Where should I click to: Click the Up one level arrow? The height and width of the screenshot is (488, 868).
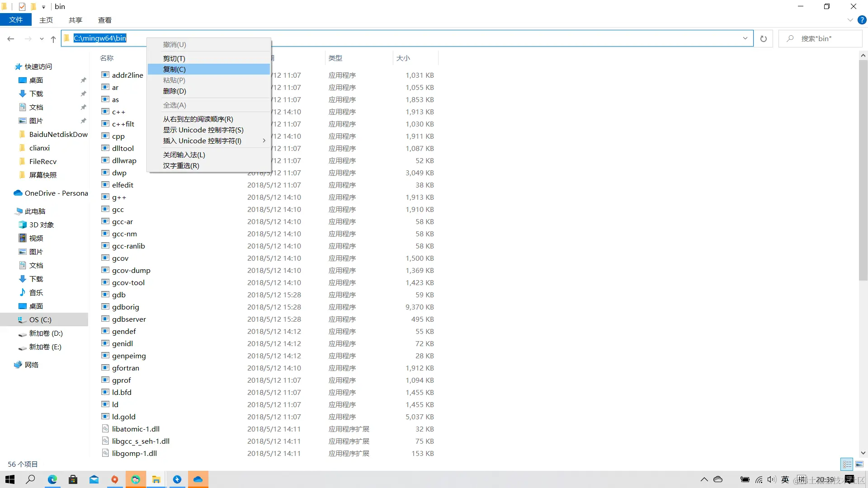tap(53, 39)
